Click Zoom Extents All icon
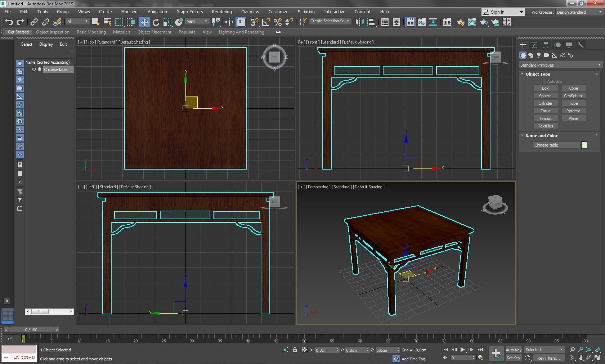The width and height of the screenshot is (605, 364). click(597, 350)
